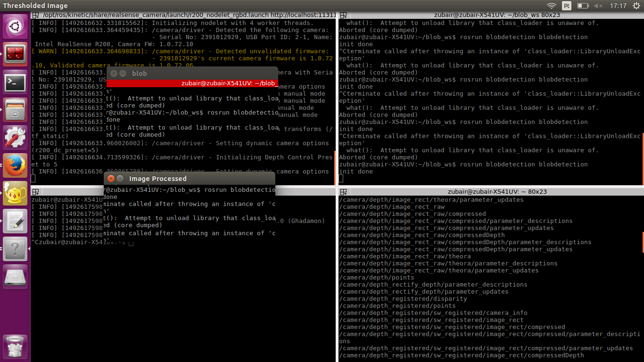Launch Firefox from the launcher
This screenshot has height=362, width=644.
[x=15, y=166]
